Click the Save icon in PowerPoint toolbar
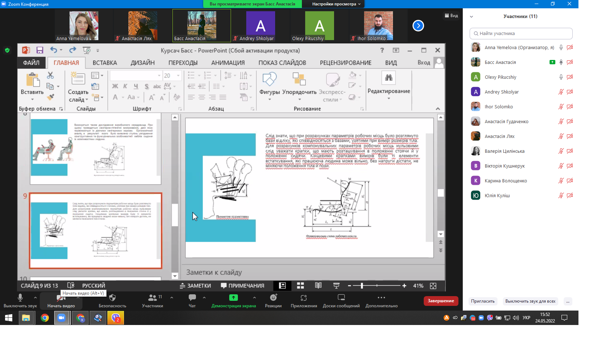Screen dimensions: 611x364 pos(40,50)
